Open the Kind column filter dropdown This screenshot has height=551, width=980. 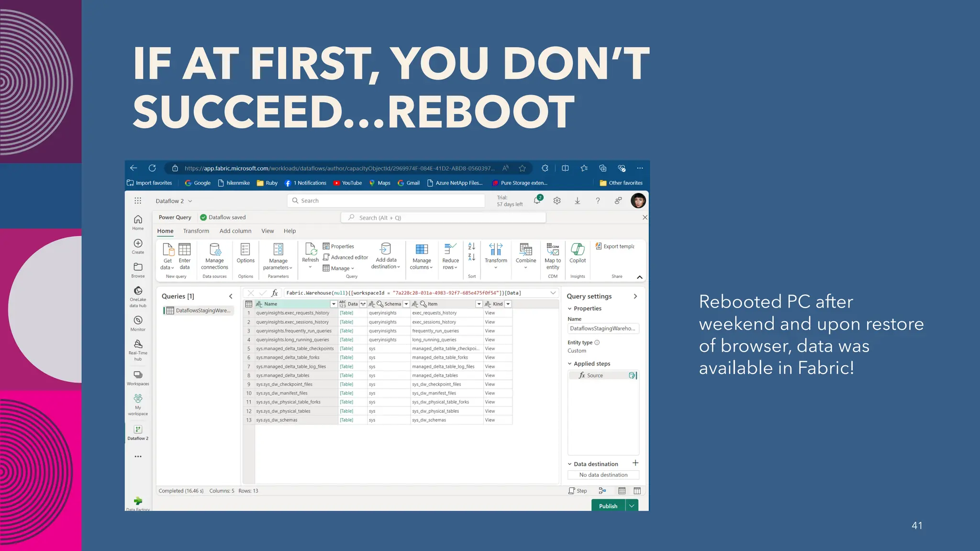point(508,304)
